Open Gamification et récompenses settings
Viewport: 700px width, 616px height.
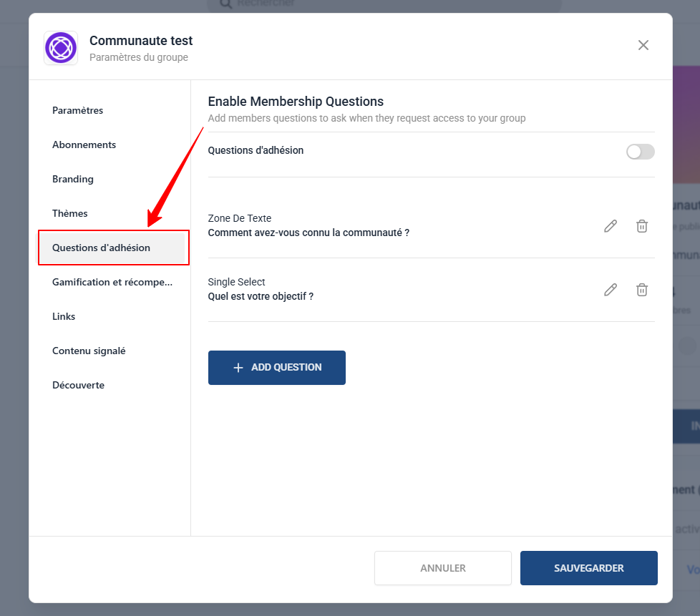(x=112, y=282)
